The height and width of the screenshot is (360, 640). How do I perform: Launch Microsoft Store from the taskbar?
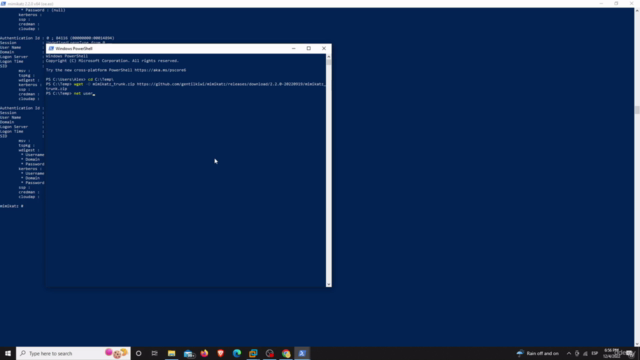point(188,353)
